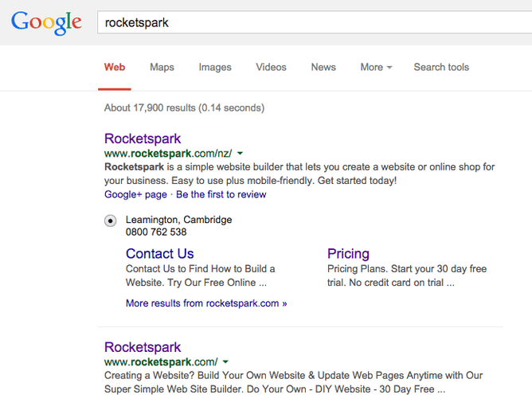
Task: Click the Google logo
Action: point(46,22)
